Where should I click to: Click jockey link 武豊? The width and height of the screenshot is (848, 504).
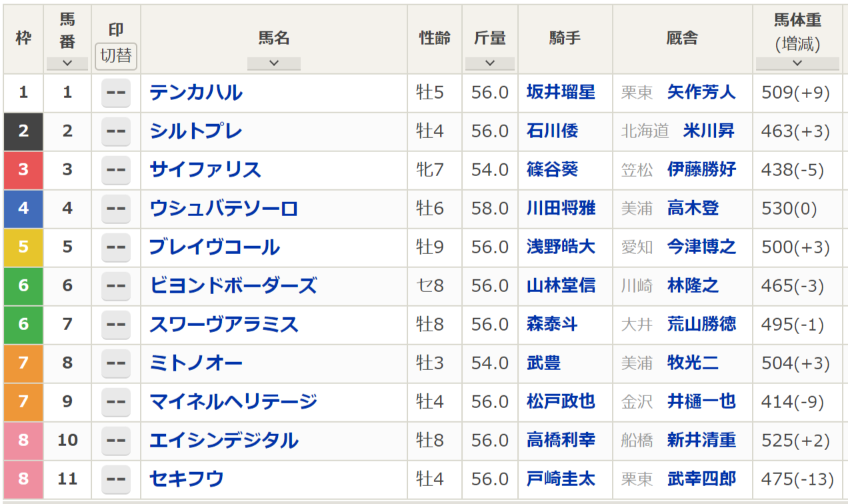(x=543, y=363)
